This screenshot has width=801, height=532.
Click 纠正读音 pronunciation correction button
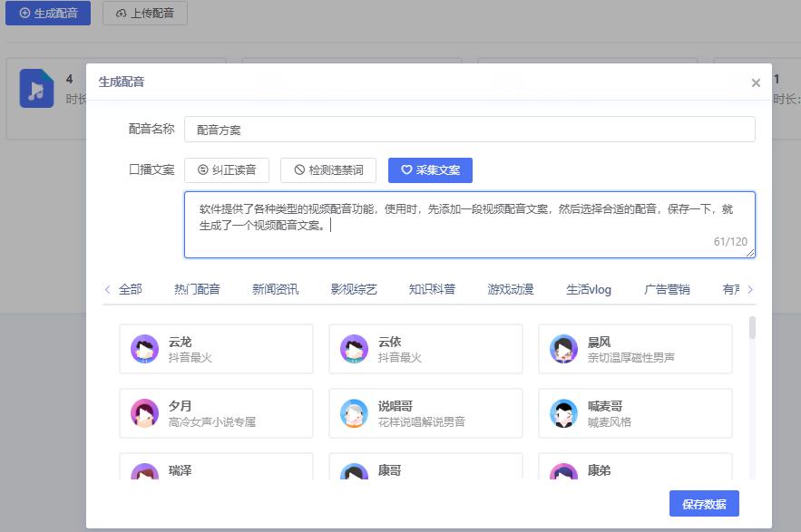(x=227, y=169)
